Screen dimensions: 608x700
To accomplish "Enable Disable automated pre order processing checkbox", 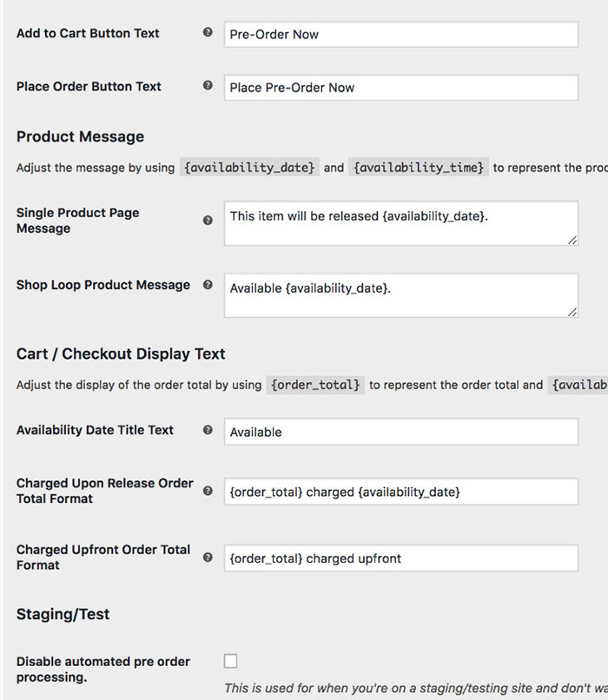I will [230, 661].
